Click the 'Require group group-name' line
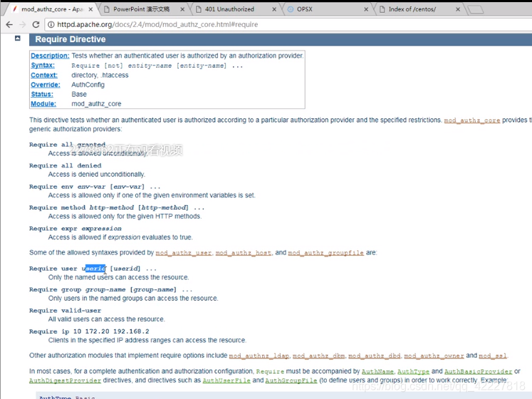532x399 pixels. [110, 290]
